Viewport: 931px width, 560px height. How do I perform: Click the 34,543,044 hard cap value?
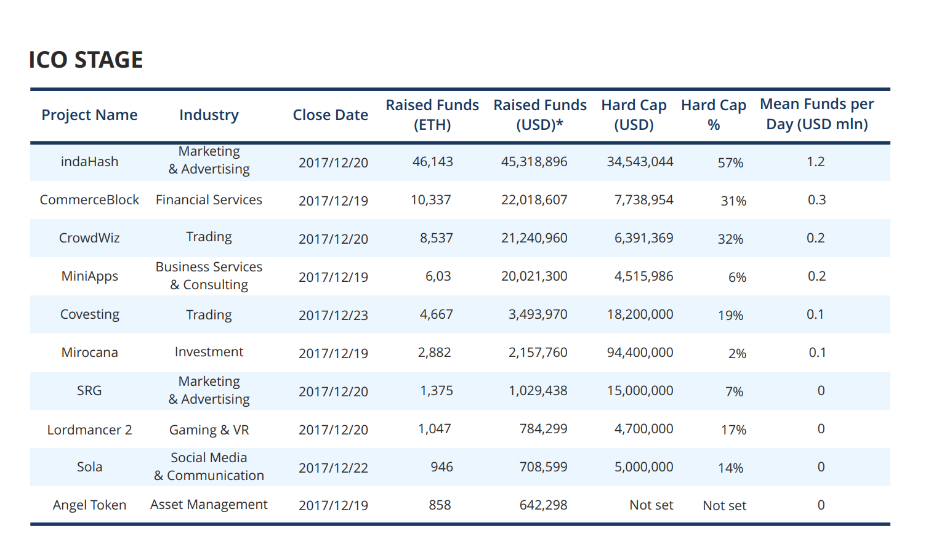[x=640, y=162]
